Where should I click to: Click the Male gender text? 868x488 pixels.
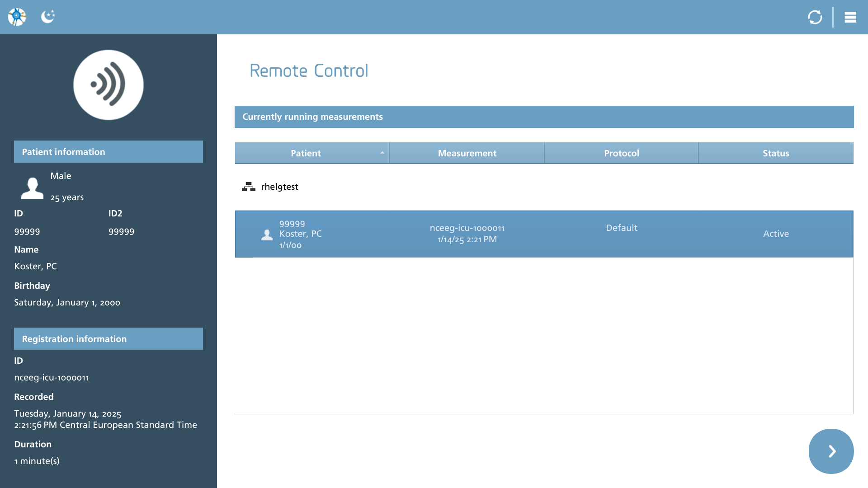pos(61,176)
